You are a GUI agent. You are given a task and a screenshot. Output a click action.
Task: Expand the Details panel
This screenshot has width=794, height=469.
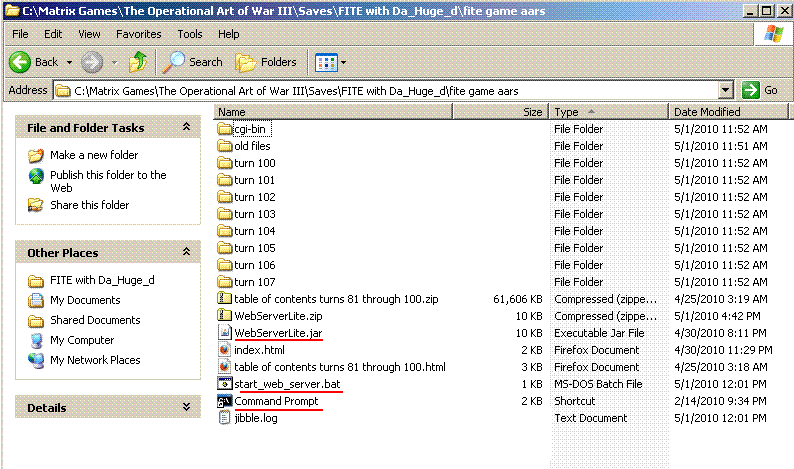tap(186, 407)
